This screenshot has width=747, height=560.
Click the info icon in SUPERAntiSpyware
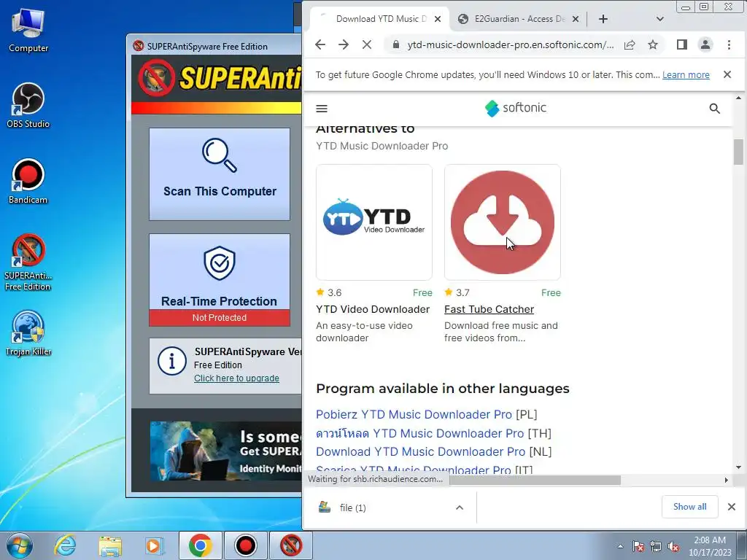(172, 360)
